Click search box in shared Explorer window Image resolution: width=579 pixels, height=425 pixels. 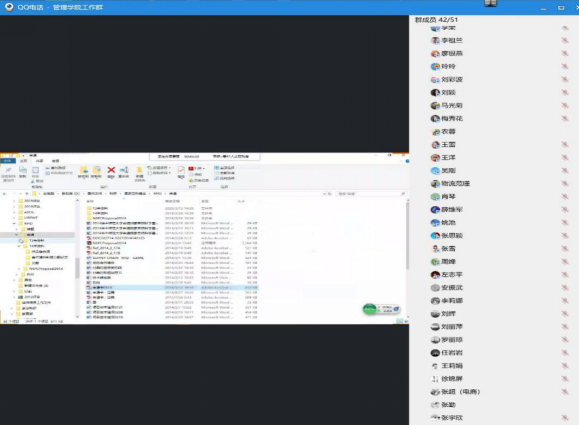click(371, 193)
